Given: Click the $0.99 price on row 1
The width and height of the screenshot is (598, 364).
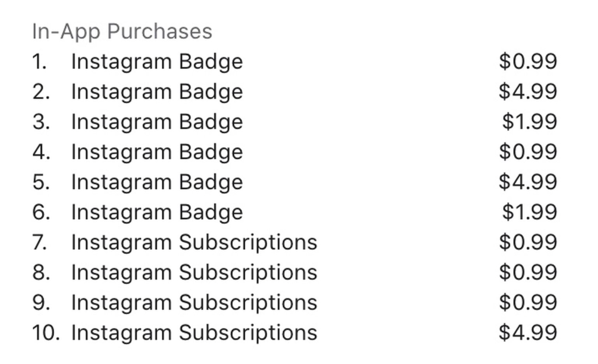Looking at the screenshot, I should [x=528, y=62].
